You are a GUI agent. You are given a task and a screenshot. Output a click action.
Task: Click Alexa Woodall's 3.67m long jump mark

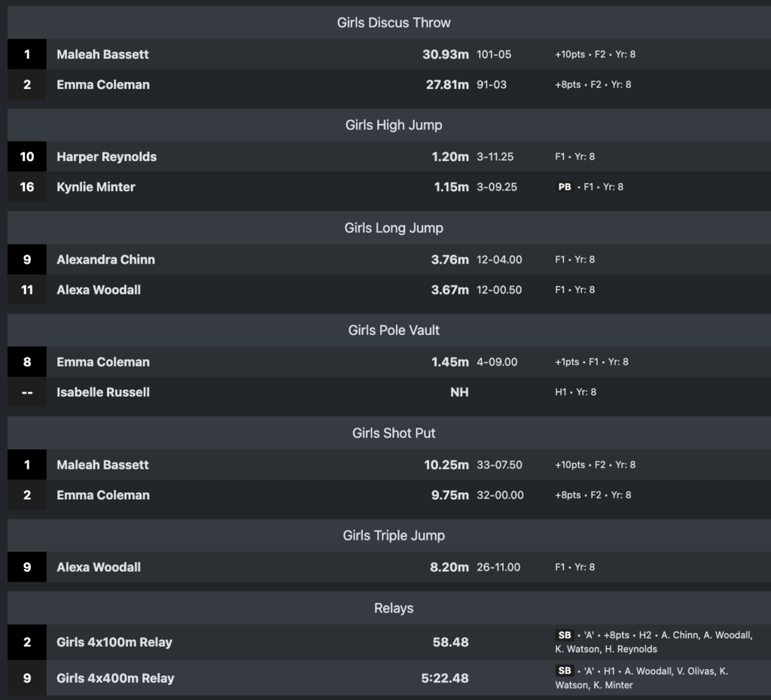click(x=449, y=290)
